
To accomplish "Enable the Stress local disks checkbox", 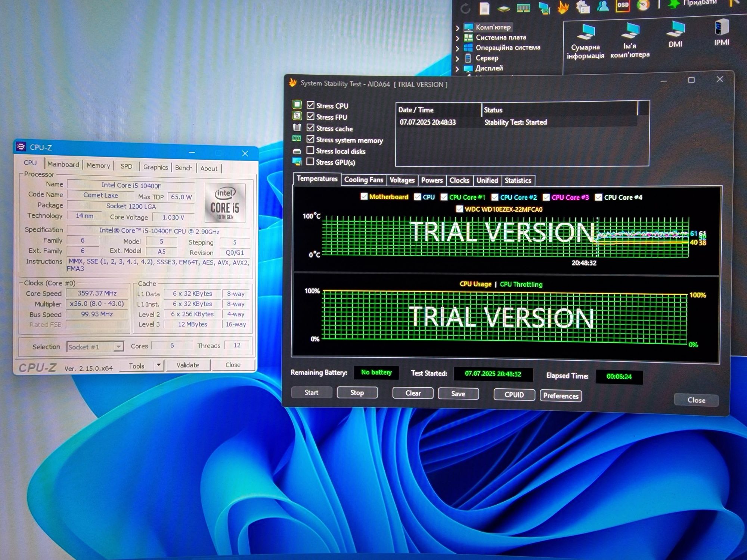I will coord(310,150).
